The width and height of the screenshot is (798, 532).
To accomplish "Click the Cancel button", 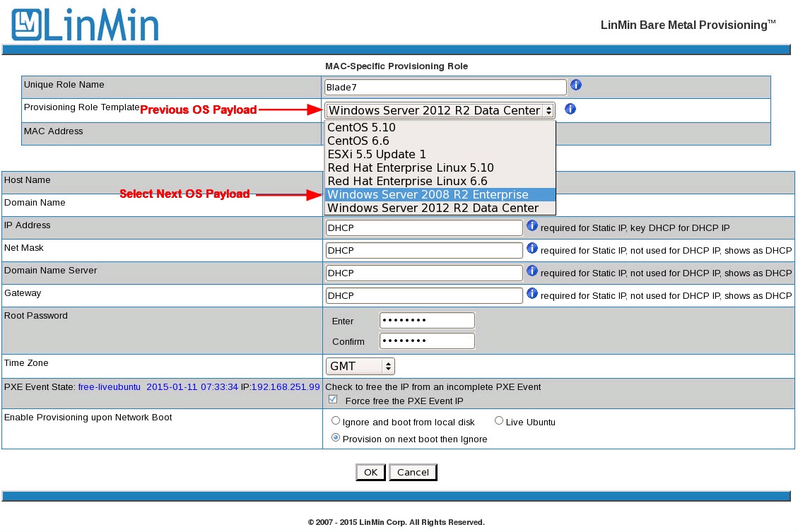I will pos(413,472).
